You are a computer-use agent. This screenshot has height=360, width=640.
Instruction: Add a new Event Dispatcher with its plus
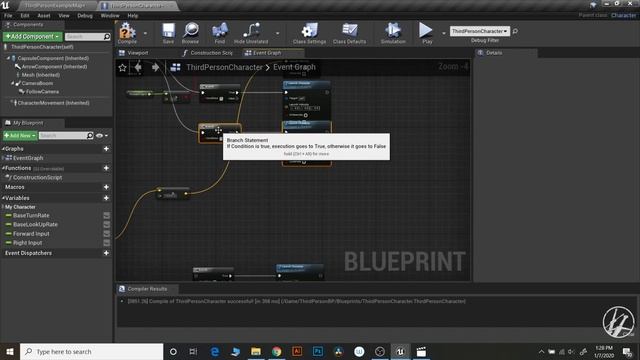(106, 253)
